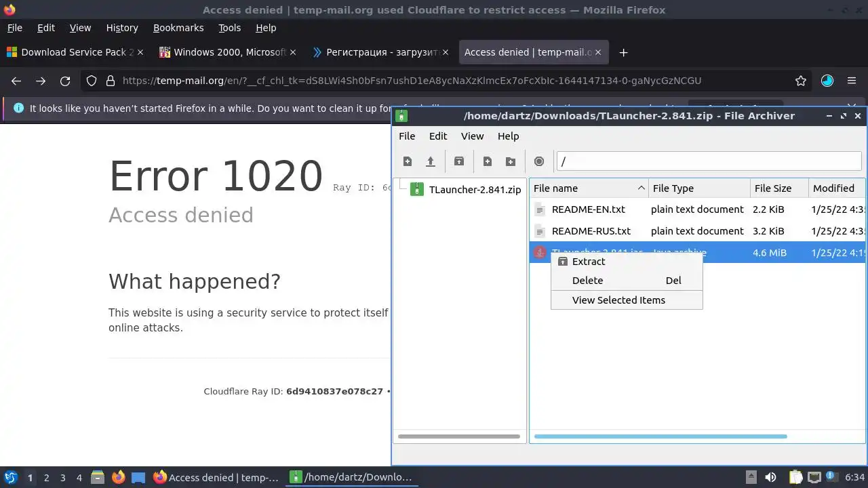The height and width of the screenshot is (488, 868).
Task: Click the 4.6 MiB size cell
Action: click(770, 252)
